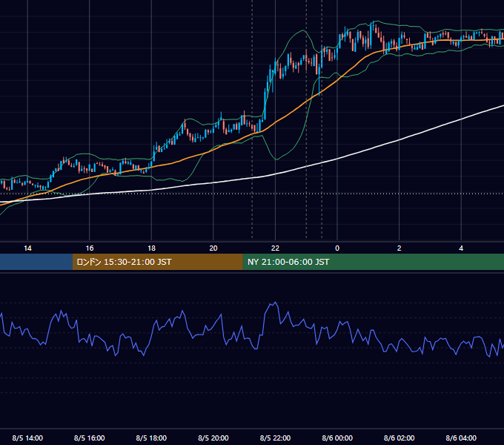Click the hour 20 axis label
504x445 pixels.
tap(213, 248)
